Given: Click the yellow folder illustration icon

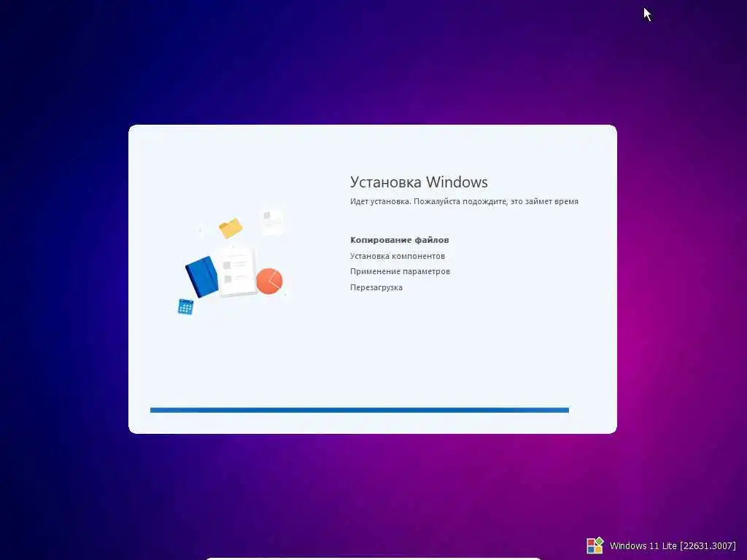Looking at the screenshot, I should (231, 228).
